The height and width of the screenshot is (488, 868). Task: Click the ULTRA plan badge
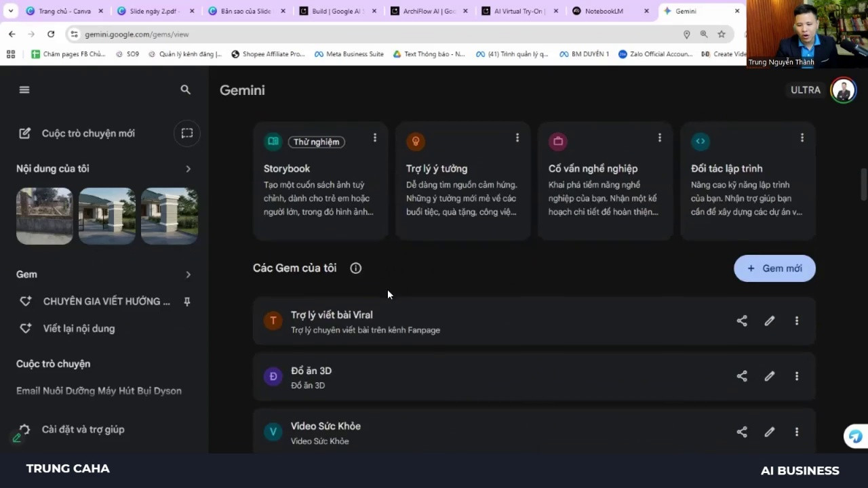[x=806, y=90]
